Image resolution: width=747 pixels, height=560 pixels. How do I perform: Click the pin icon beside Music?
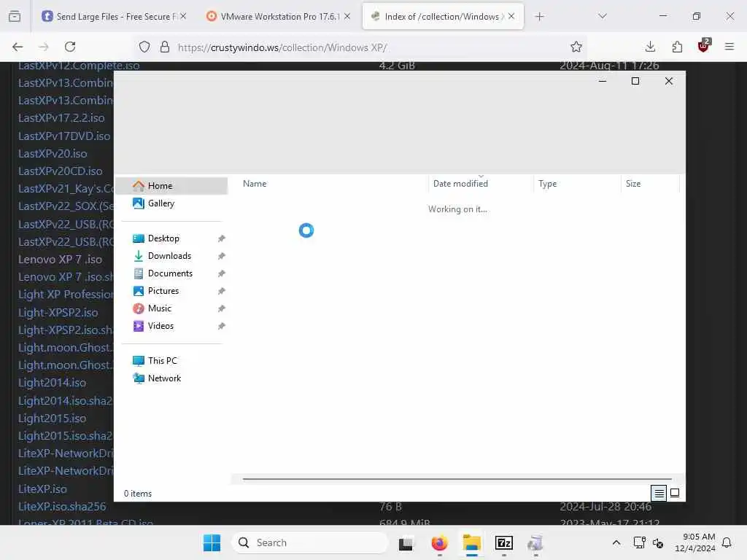(x=222, y=308)
